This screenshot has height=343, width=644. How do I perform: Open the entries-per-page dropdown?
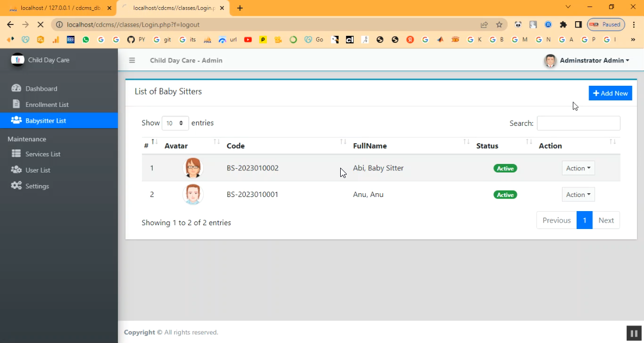(x=175, y=123)
